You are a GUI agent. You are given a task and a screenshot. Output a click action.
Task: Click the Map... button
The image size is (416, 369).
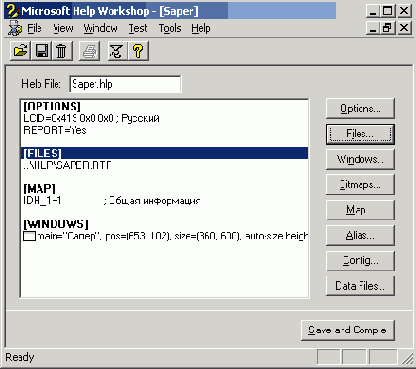[360, 210]
